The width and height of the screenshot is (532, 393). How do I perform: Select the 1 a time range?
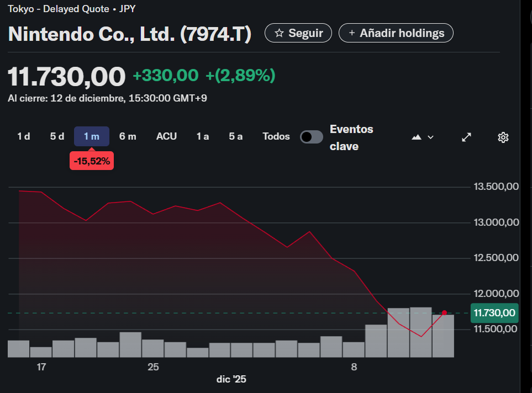coord(203,136)
